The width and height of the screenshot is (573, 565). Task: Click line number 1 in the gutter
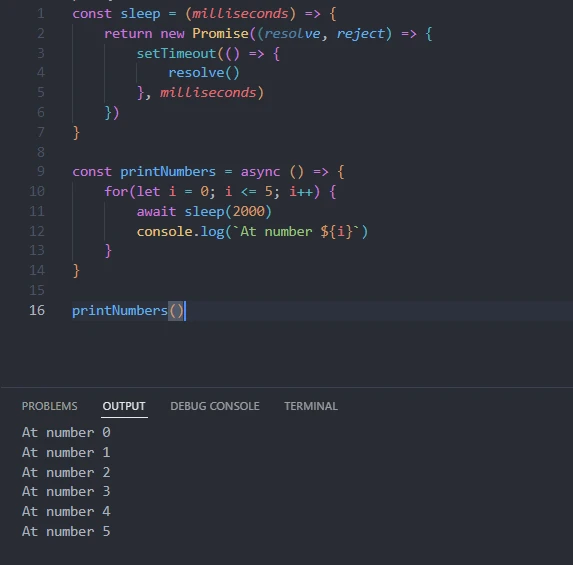coord(41,14)
